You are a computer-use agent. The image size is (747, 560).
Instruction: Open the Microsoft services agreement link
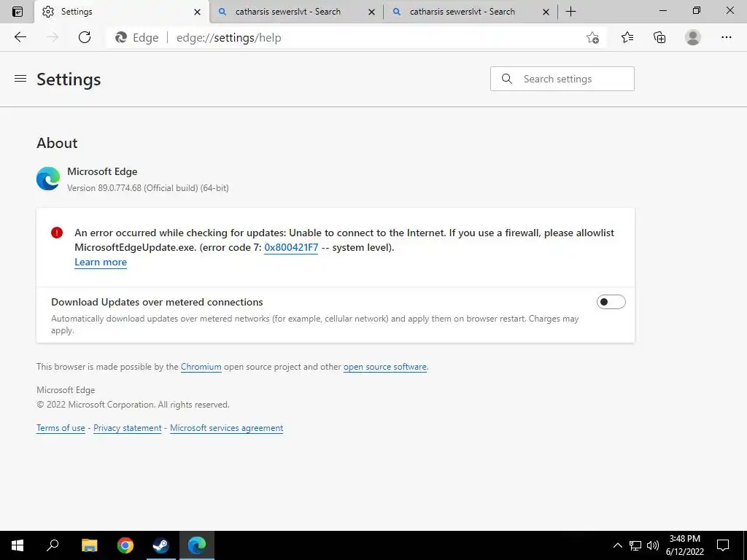coord(226,428)
